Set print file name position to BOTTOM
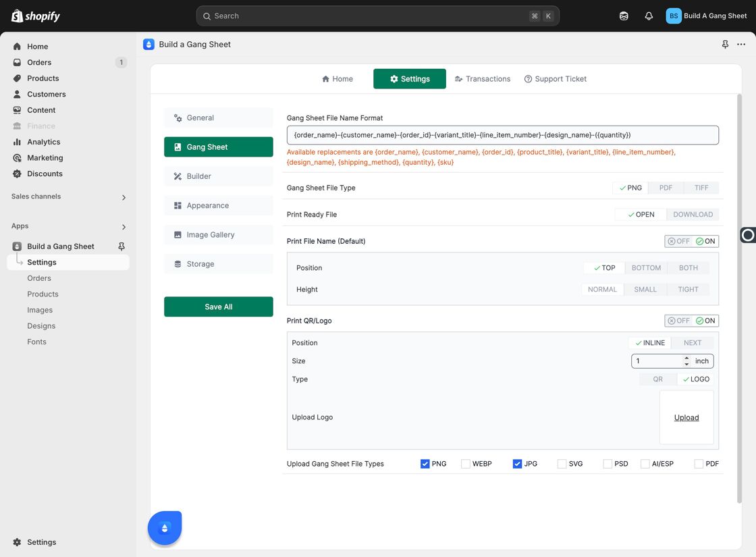Screen dimensions: 756x557 (646, 267)
